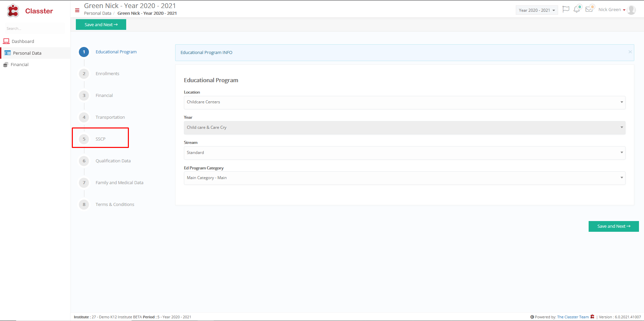Select step 6 circle icon
The height and width of the screenshot is (321, 644).
click(x=84, y=161)
